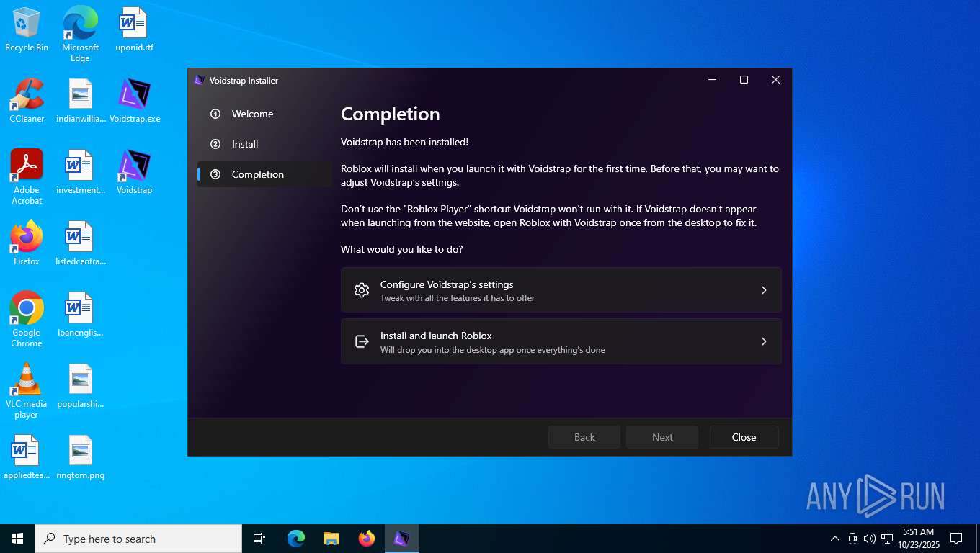
Task: Show hidden system tray icons
Action: point(835,539)
